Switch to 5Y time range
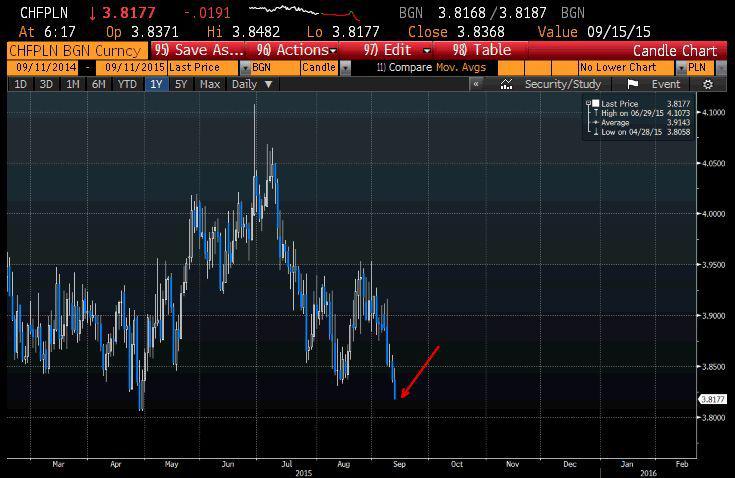This screenshot has height=478, width=735. (x=181, y=85)
